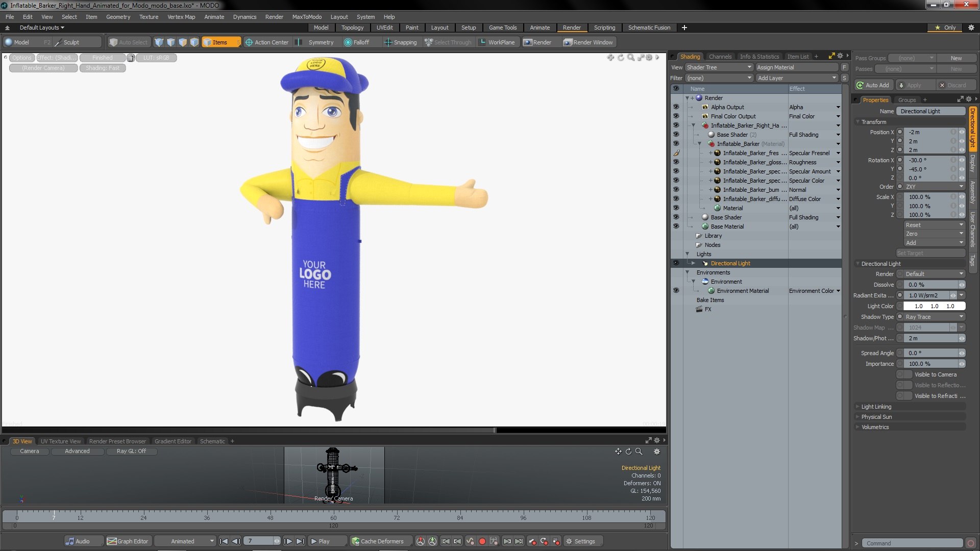
Task: Open WorkPlane options
Action: 497,42
